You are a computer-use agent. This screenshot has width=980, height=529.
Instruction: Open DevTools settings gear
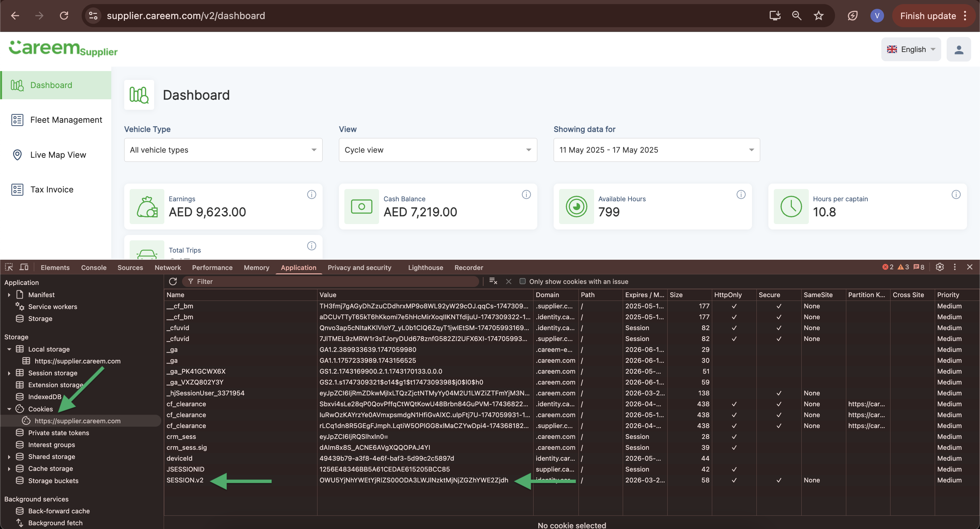pyautogui.click(x=940, y=267)
